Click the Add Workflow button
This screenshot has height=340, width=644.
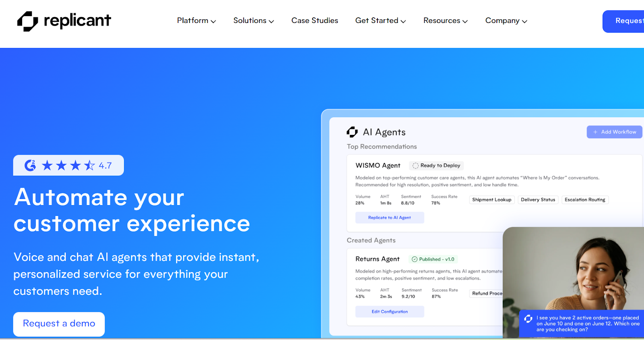[x=614, y=132]
